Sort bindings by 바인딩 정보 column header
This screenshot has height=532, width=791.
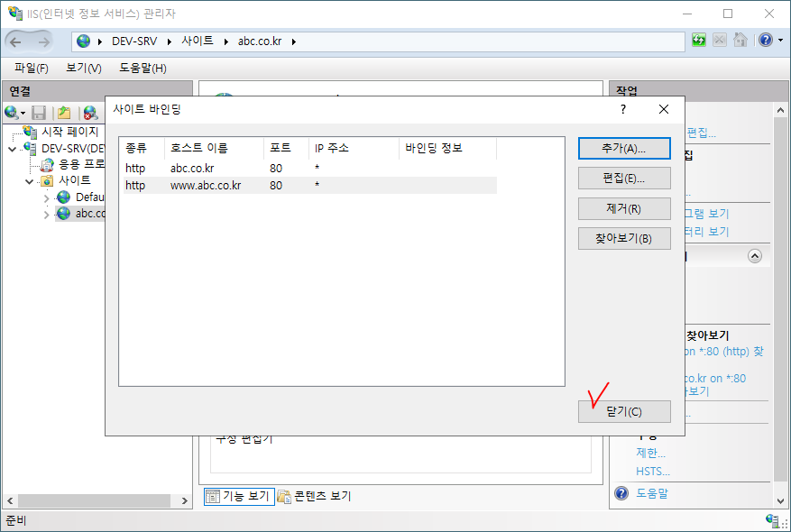coord(447,148)
